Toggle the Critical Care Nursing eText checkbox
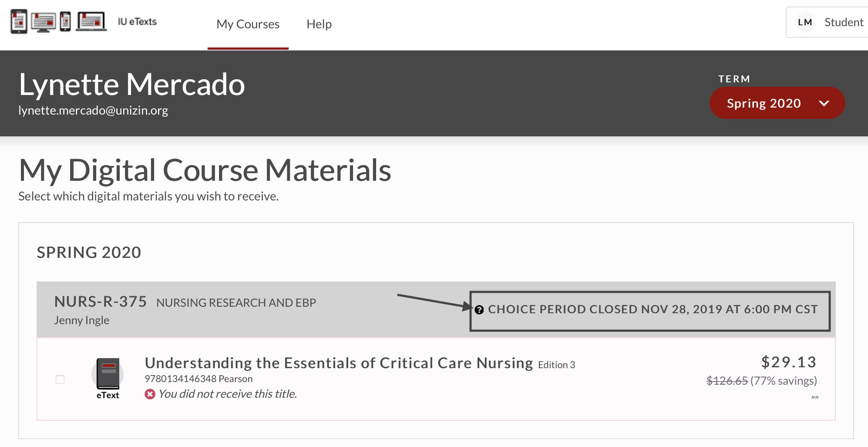868x447 pixels. (x=60, y=379)
